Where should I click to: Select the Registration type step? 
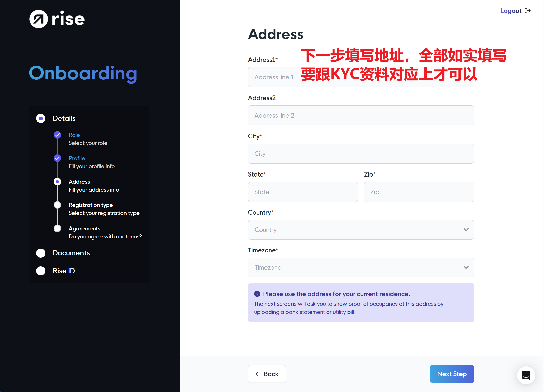tap(57, 205)
